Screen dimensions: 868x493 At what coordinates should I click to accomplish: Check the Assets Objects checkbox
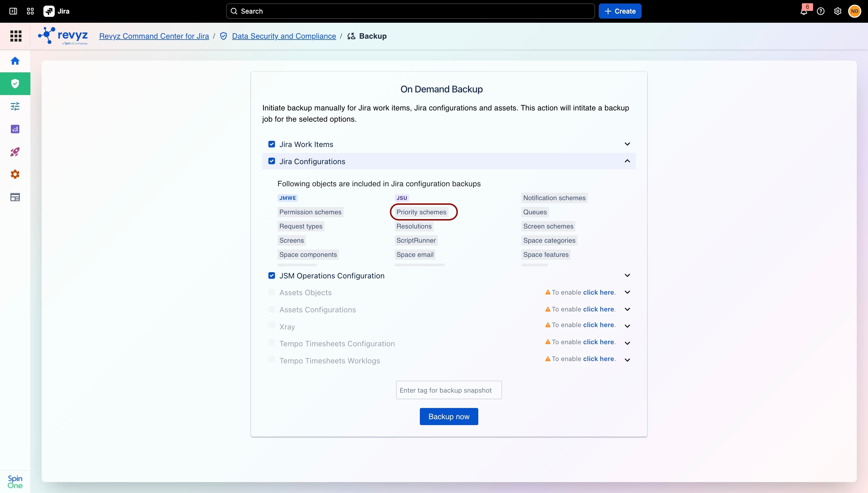272,292
